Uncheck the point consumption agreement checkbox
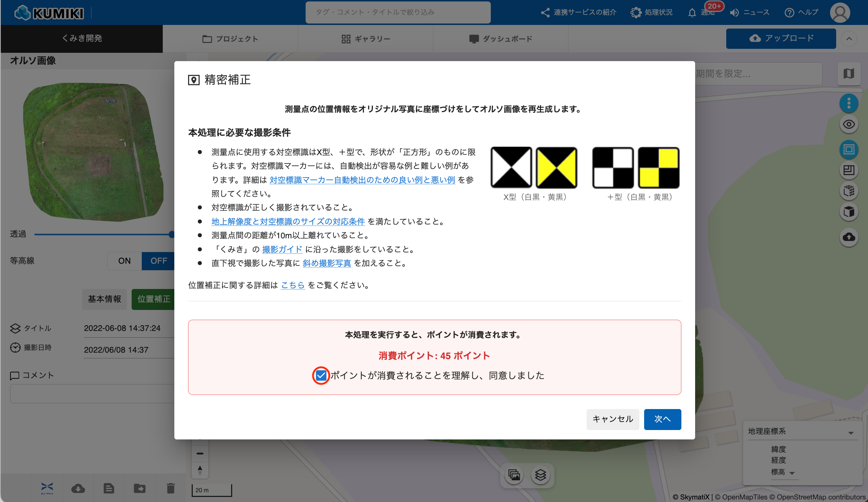 (321, 376)
